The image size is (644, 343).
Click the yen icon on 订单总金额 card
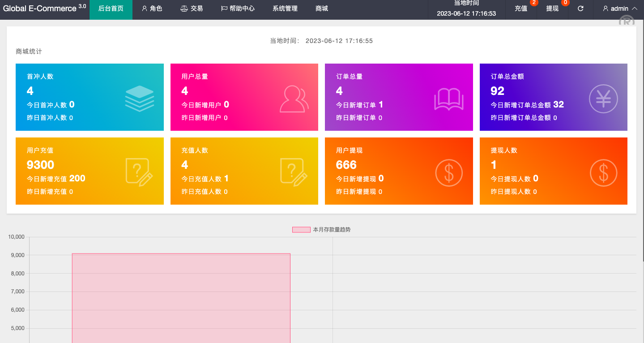tap(603, 99)
